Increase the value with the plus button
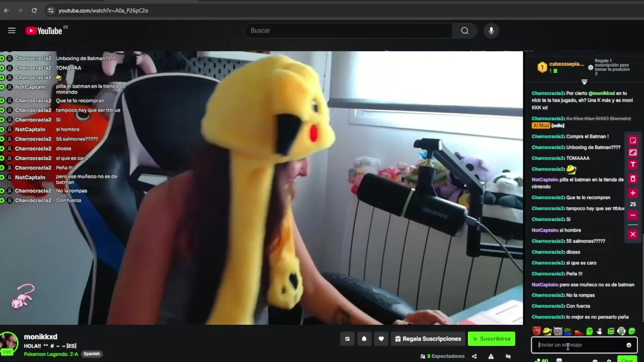 tap(633, 193)
